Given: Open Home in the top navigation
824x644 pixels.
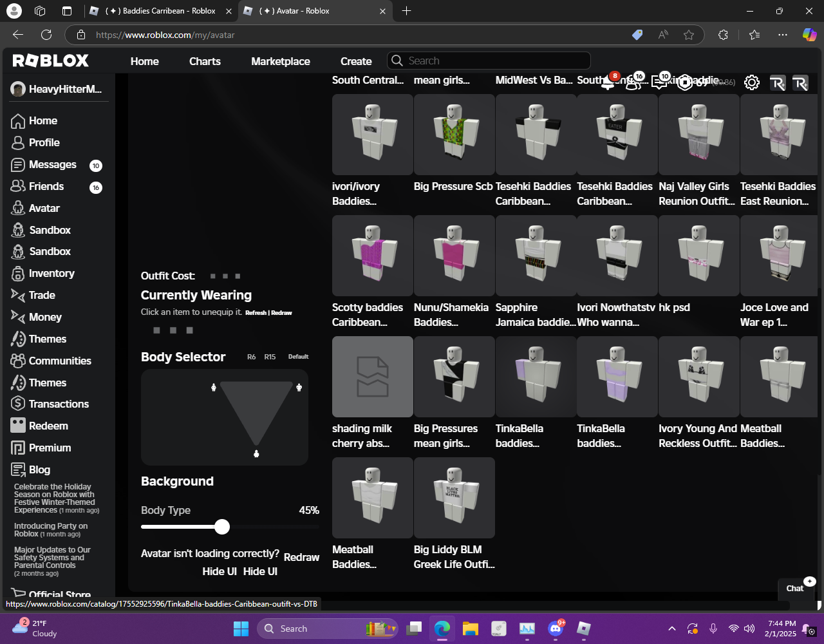Looking at the screenshot, I should (145, 61).
